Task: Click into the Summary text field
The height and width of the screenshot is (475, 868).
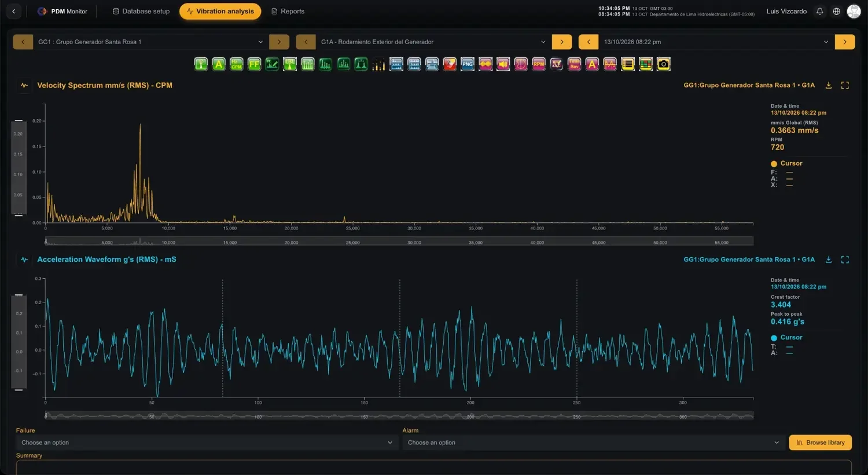Action: pyautogui.click(x=434, y=467)
